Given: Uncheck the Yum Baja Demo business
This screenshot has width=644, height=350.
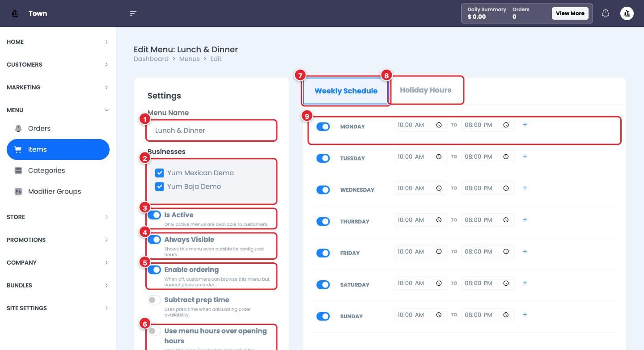Looking at the screenshot, I should (160, 186).
